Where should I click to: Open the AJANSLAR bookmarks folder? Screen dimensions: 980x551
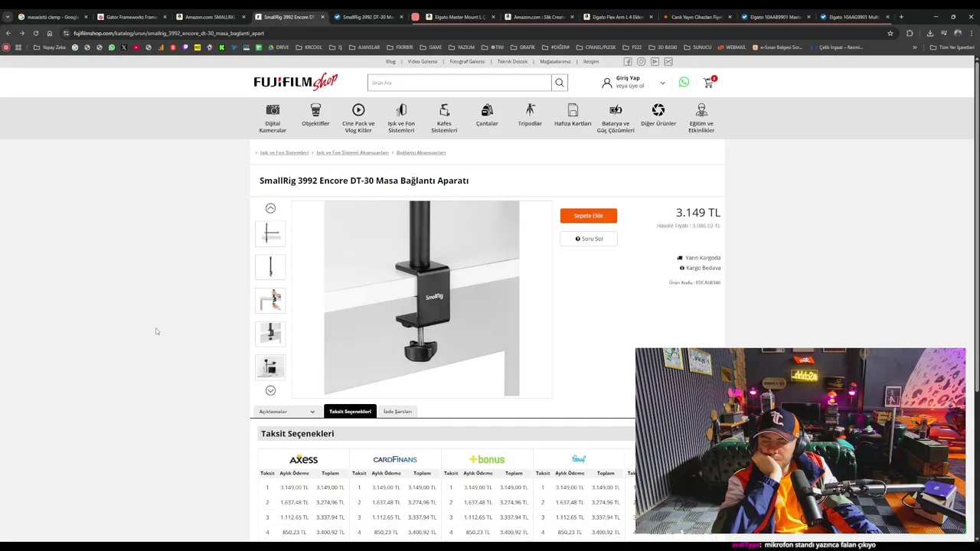(364, 47)
